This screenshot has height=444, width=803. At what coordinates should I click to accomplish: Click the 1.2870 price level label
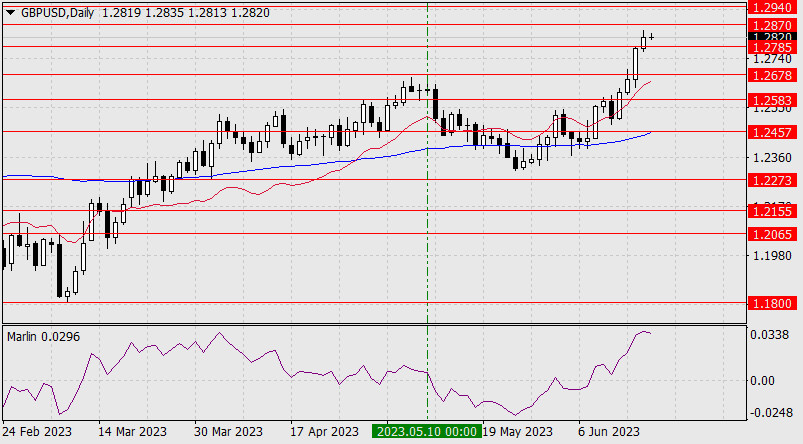coord(772,23)
